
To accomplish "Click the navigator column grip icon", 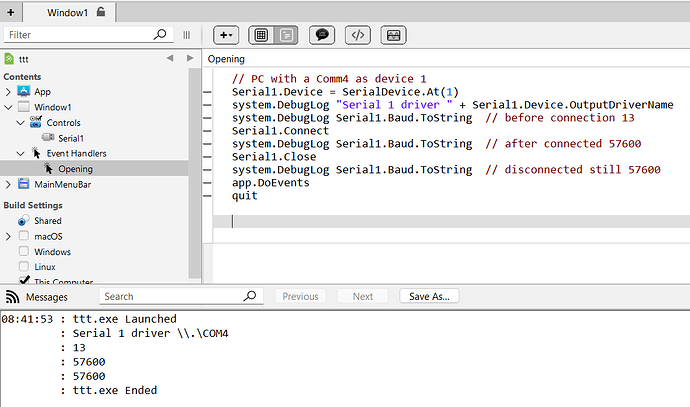I will [187, 35].
